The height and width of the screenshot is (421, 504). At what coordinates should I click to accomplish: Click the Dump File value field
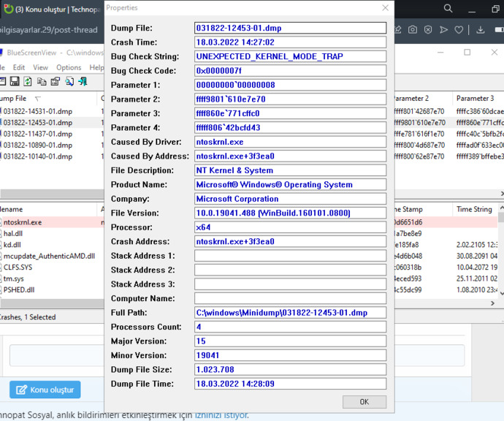coord(290,28)
